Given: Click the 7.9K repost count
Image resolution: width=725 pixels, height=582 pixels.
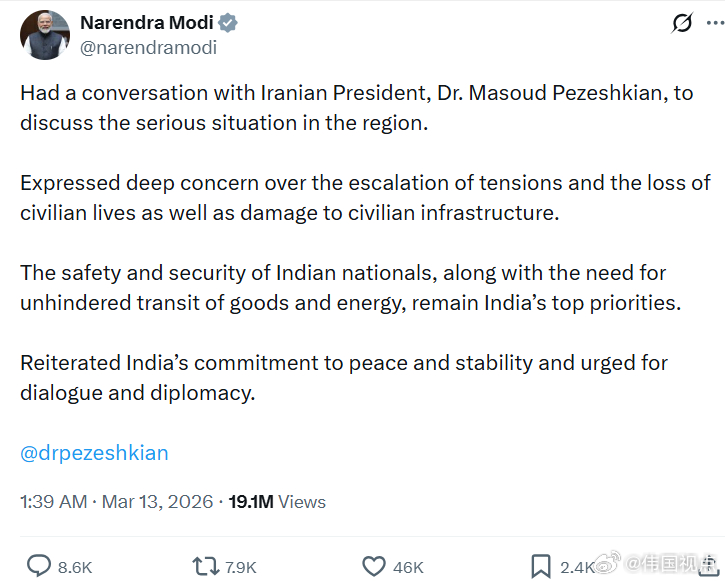Looking at the screenshot, I should 240,567.
